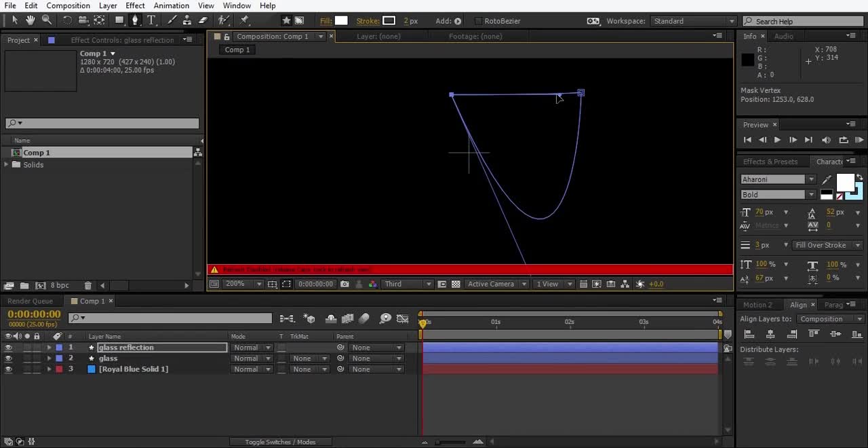The width and height of the screenshot is (868, 448).
Task: Select the Horizontal Type tool
Action: tap(152, 20)
